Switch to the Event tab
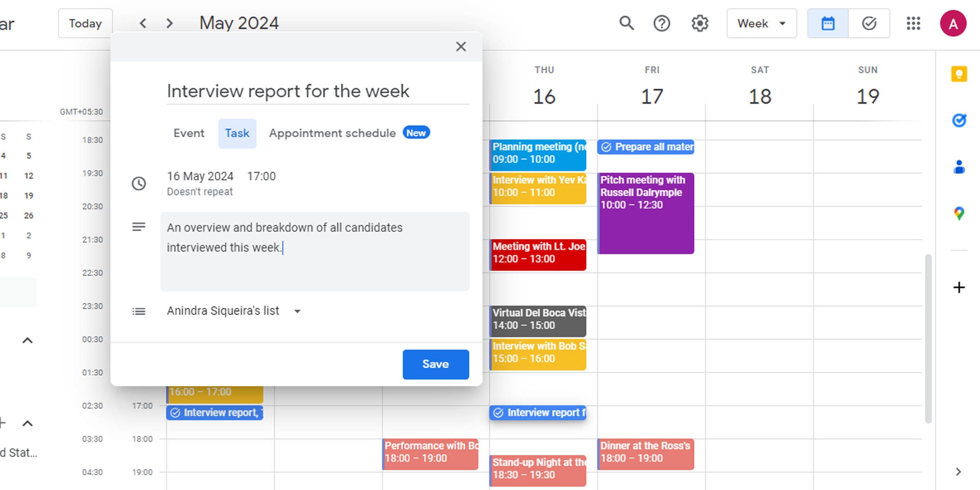 click(189, 133)
